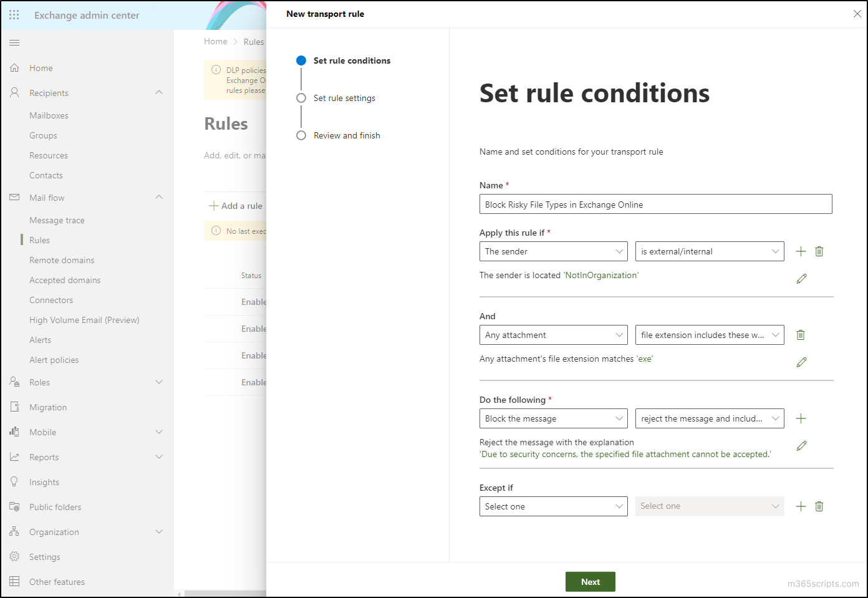This screenshot has height=598, width=868.
Task: Open the 'The sender' condition dropdown
Action: [553, 251]
